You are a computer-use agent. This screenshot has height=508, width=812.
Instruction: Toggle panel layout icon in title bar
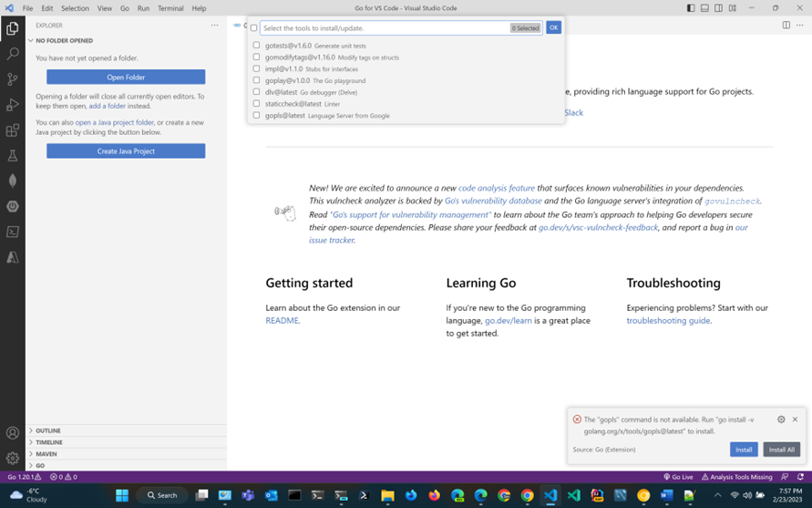coord(704,8)
